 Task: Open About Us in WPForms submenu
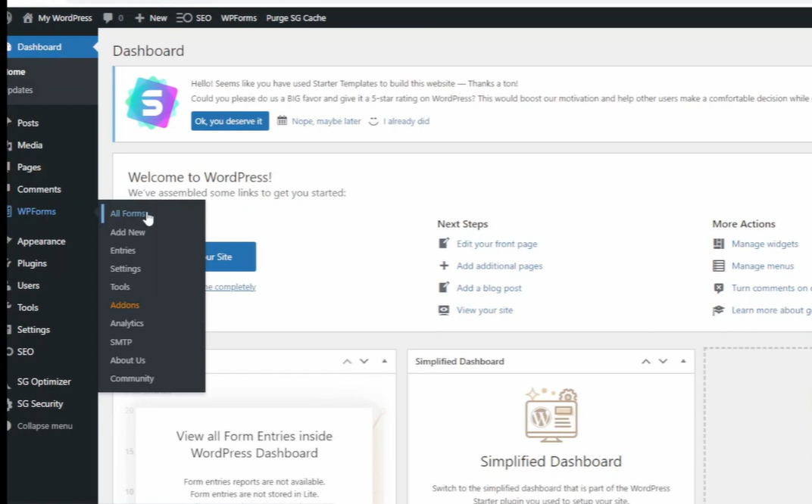(x=127, y=360)
